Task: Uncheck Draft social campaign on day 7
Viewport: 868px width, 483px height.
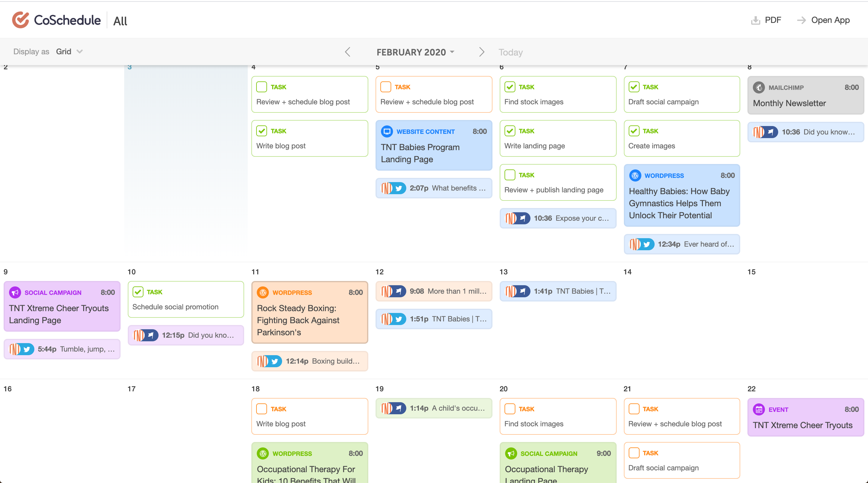Action: [634, 87]
